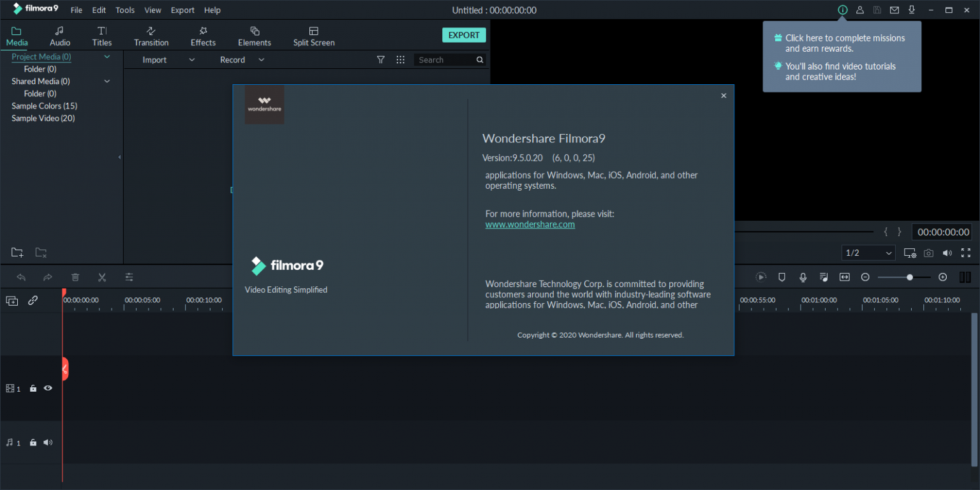The height and width of the screenshot is (490, 980).
Task: Open the View menu
Action: [x=152, y=10]
